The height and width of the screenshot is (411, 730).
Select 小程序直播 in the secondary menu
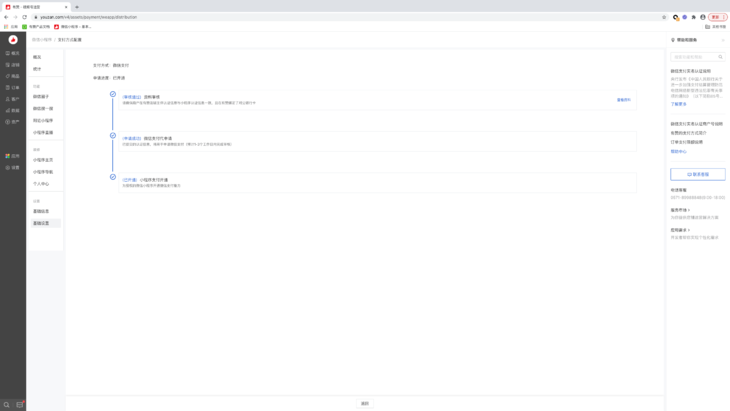(x=43, y=132)
